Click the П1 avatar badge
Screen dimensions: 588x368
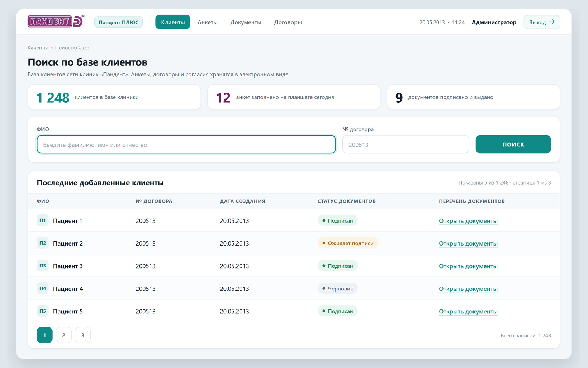click(x=43, y=220)
